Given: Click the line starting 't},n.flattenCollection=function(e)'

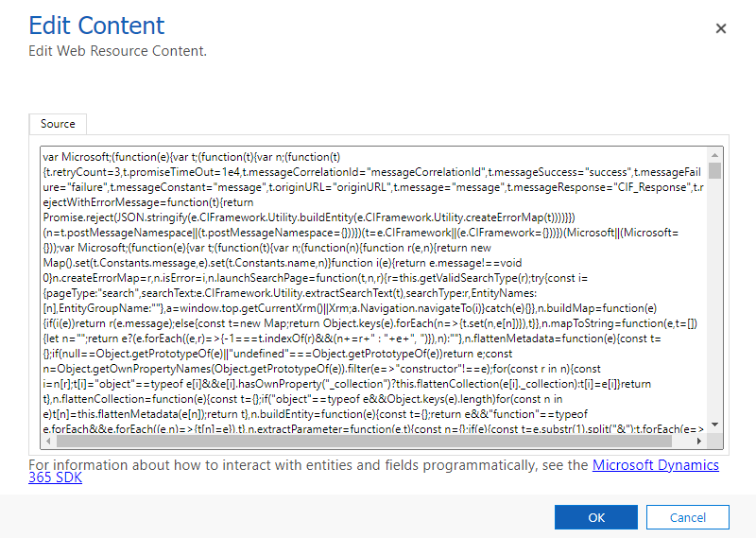Looking at the screenshot, I should [x=302, y=400].
